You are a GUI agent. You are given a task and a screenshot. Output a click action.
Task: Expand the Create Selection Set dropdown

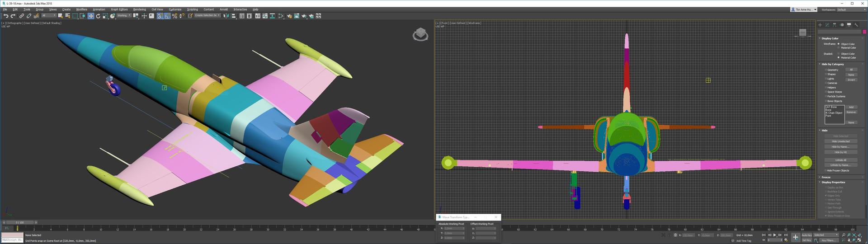(207, 15)
